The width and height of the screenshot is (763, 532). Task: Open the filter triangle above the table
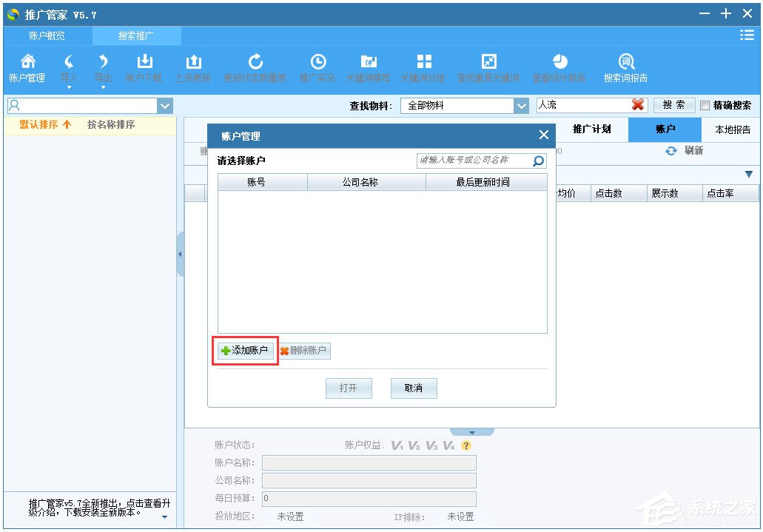(x=749, y=174)
